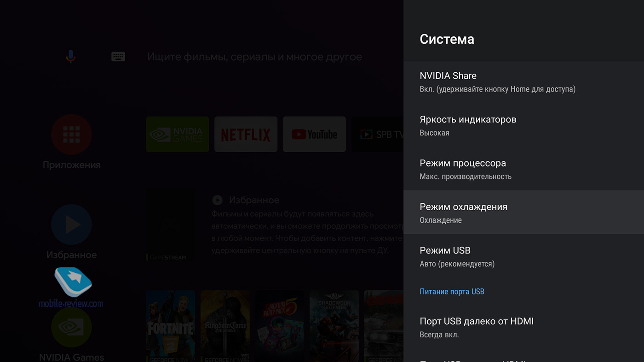
Task: Click the search field 'Ищите фильмы, сериалы'
Action: tap(254, 57)
